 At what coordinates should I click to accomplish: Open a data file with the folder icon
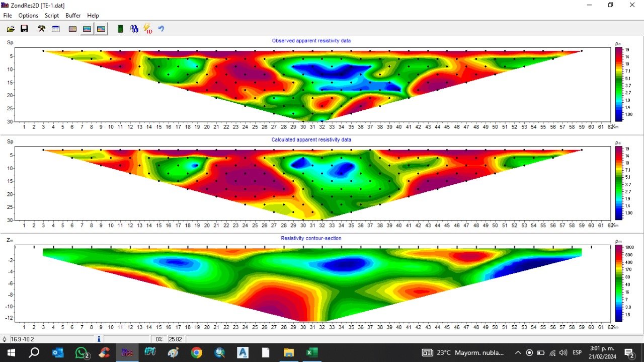click(x=11, y=29)
